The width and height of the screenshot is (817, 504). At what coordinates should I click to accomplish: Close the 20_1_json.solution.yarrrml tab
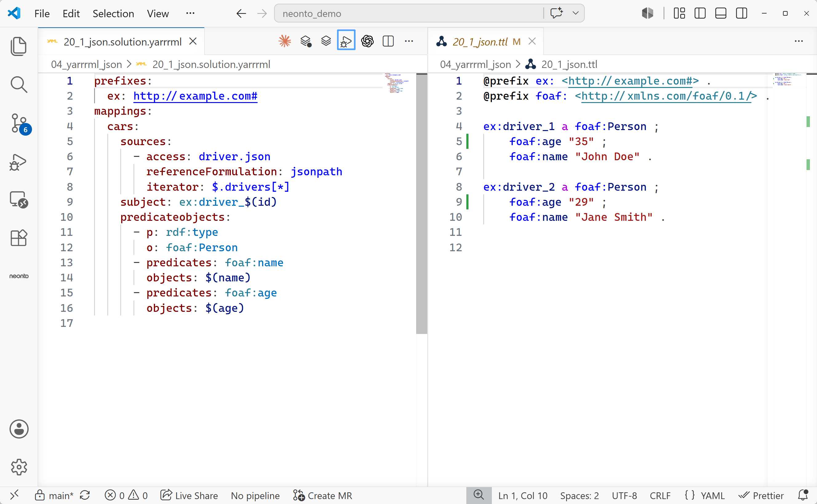point(193,42)
